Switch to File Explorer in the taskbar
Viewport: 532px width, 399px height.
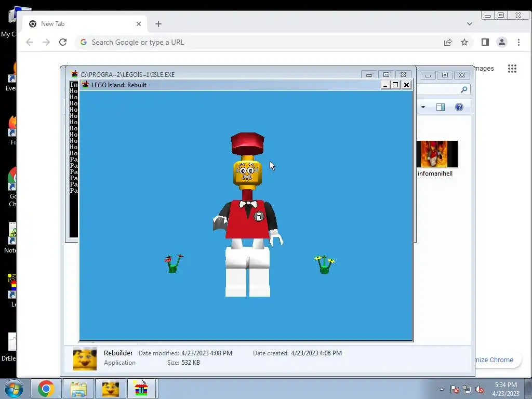pyautogui.click(x=78, y=389)
